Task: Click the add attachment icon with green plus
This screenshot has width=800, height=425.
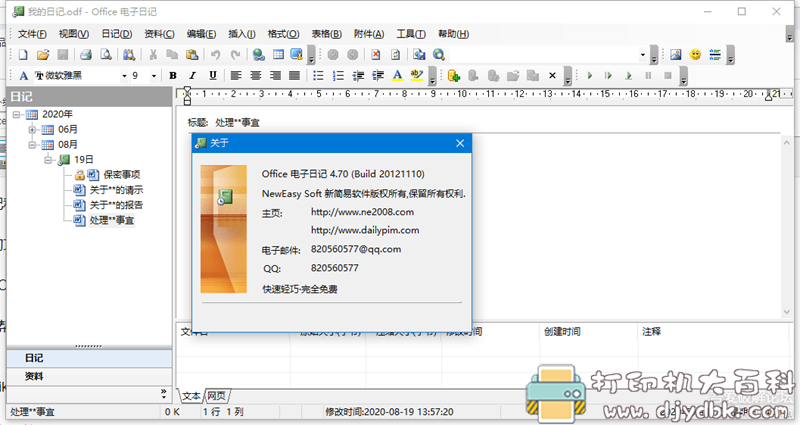Action: (454, 76)
